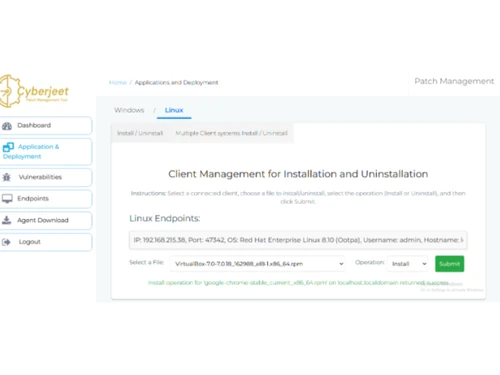Viewport: 500px width, 375px height.
Task: Follow the Home breadcrumb link
Action: [118, 82]
